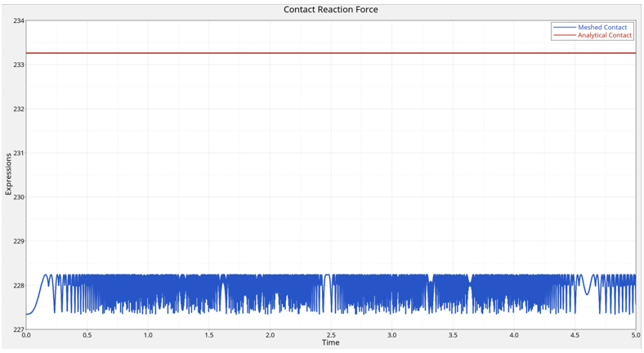Select the Analytical Contact legend entry

pos(605,35)
